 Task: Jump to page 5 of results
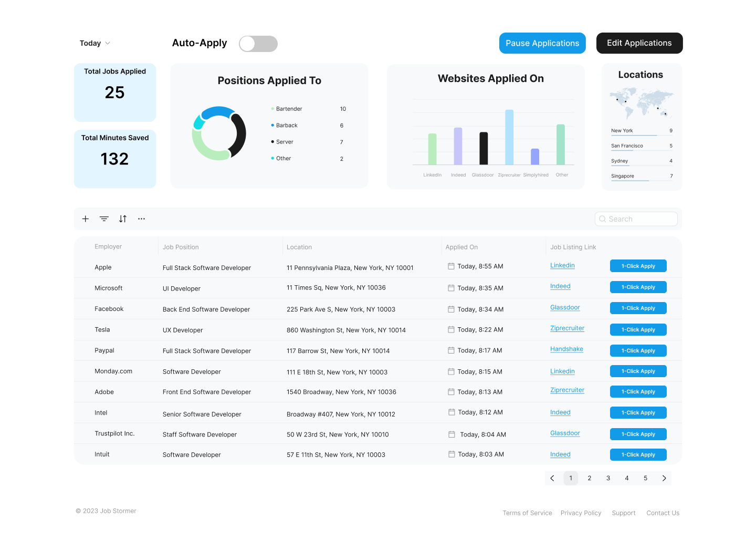[x=645, y=478]
